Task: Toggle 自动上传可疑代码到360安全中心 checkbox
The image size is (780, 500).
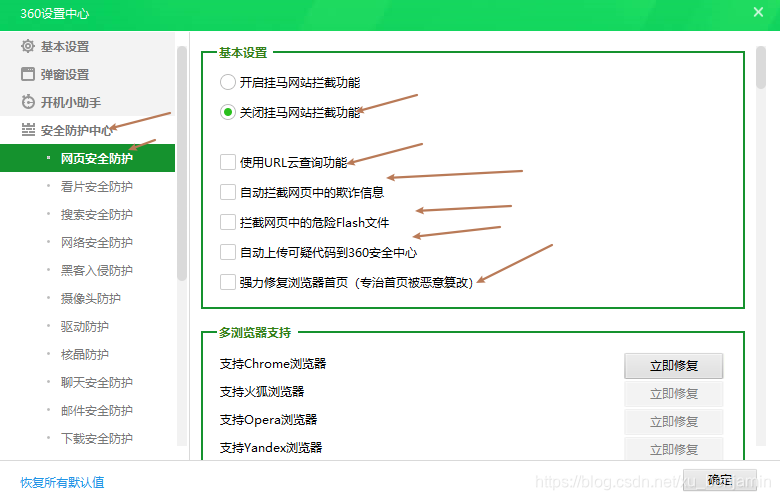Action: pyautogui.click(x=228, y=252)
